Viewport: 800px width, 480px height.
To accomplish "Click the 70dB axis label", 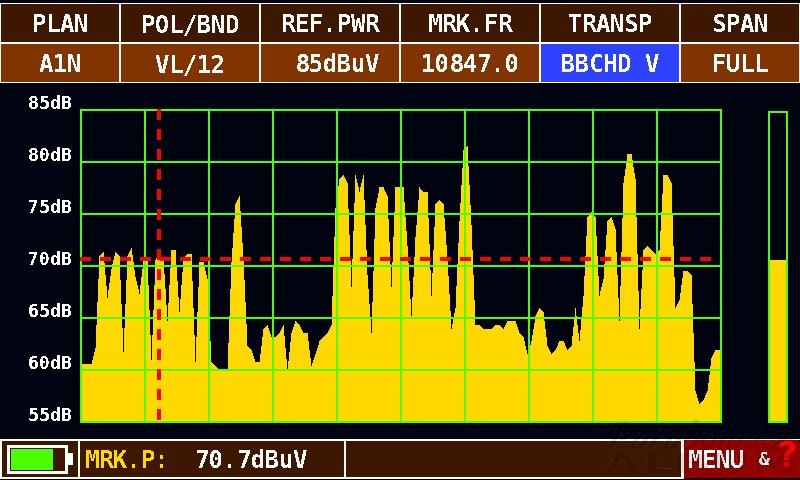I will tap(50, 259).
